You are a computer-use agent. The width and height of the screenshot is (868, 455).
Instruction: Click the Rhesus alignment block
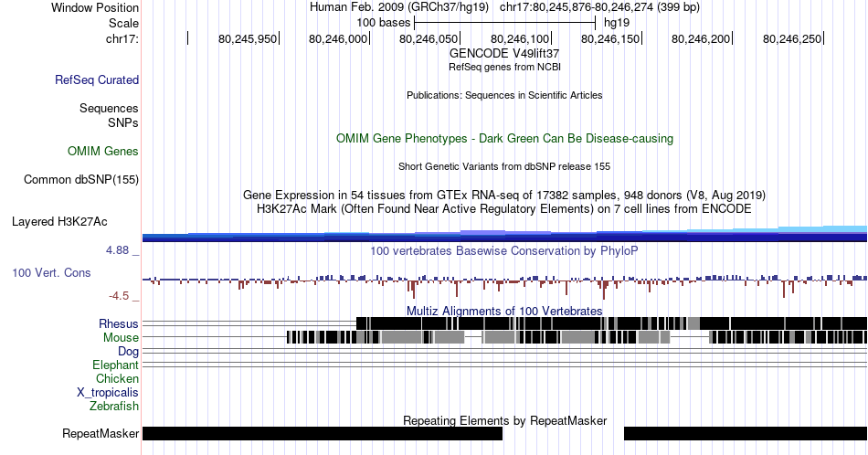point(611,323)
